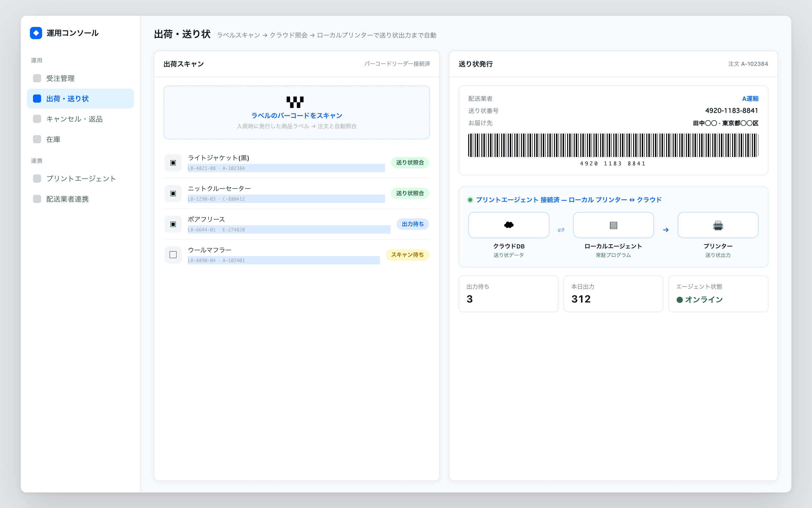Toggle the ニットクルーセーター checkbox

click(x=173, y=194)
